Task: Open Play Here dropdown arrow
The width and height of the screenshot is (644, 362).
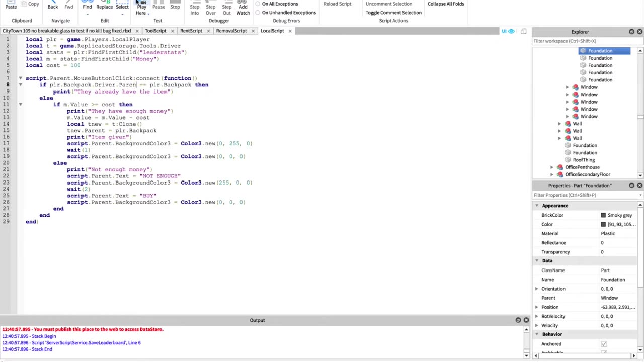Action: click(x=148, y=14)
